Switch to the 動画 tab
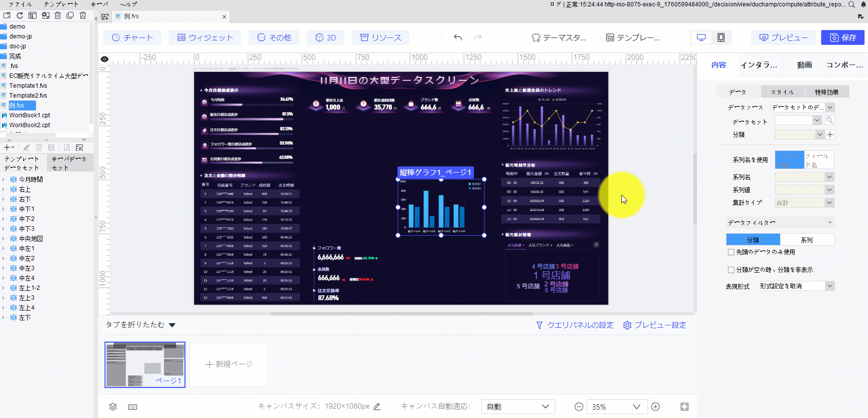Viewport: 868px width, 418px height. coord(804,65)
